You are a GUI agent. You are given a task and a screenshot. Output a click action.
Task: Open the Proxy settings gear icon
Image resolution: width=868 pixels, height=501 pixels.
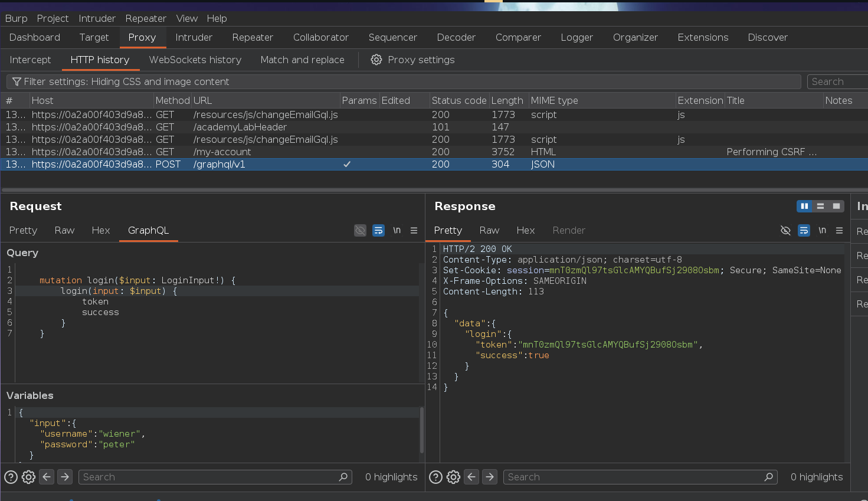point(376,60)
